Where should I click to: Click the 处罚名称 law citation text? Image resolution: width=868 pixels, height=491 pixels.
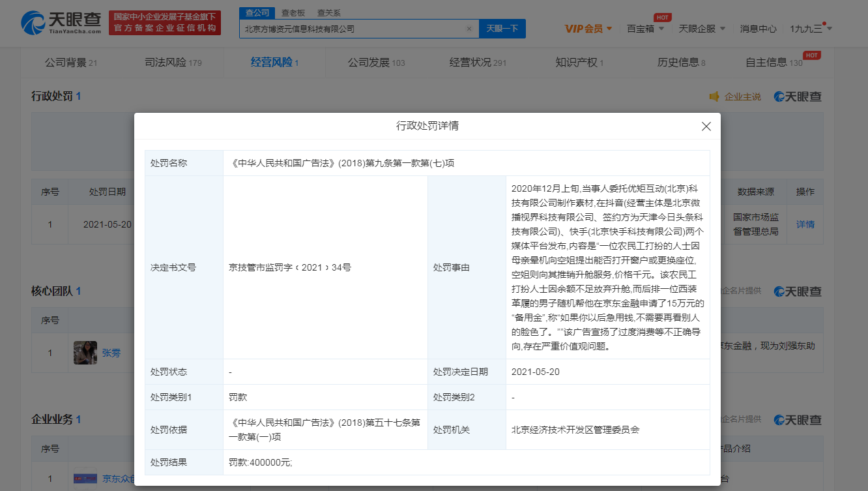(341, 163)
